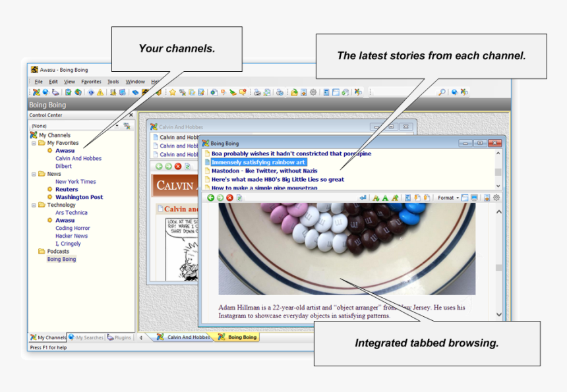Refresh the Boing Boing window page
Screen dimensions: 567x392
coord(239,198)
